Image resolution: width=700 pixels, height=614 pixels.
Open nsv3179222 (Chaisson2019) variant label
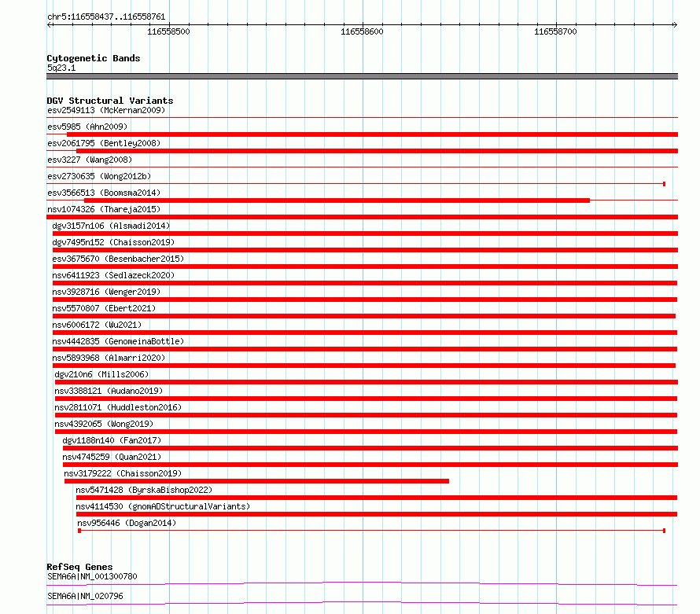(123, 473)
